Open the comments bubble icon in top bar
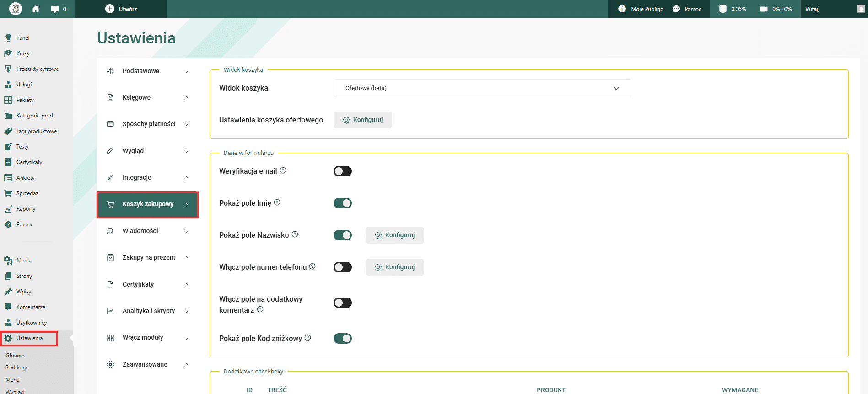868x394 pixels. (x=55, y=9)
